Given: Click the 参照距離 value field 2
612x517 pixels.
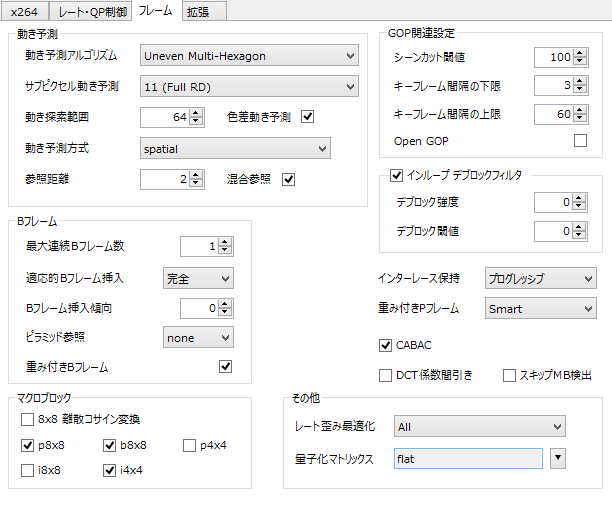Looking at the screenshot, I should coord(165,179).
